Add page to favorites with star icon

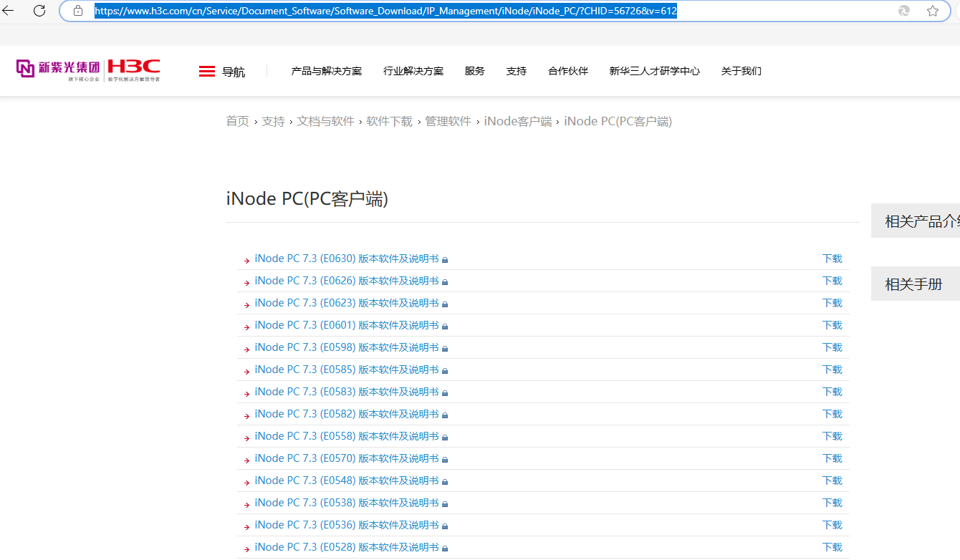tap(932, 11)
